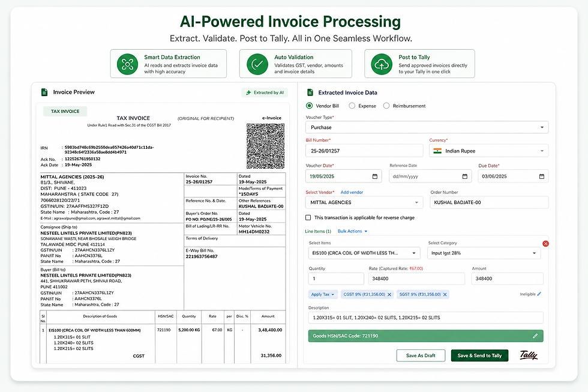Click the Extracted Invoice Data document icon
Screen dimensions: 588x392
click(310, 92)
